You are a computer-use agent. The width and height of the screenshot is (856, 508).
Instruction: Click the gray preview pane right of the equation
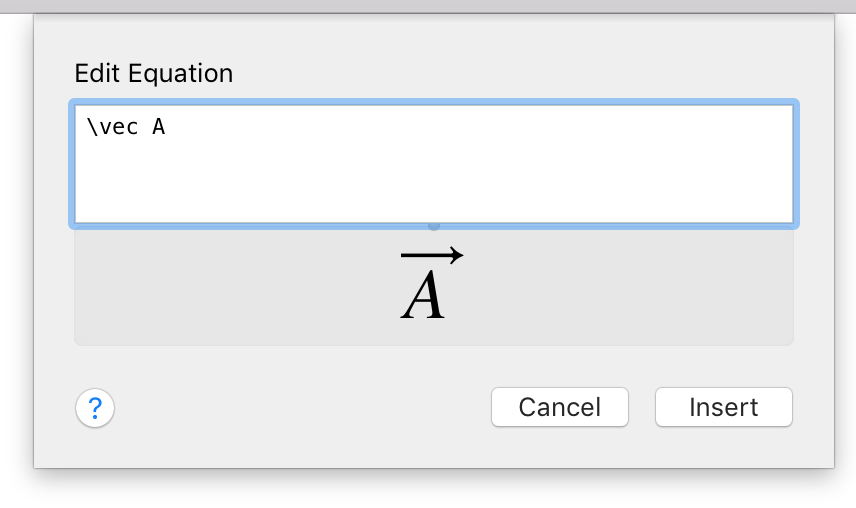(x=640, y=288)
